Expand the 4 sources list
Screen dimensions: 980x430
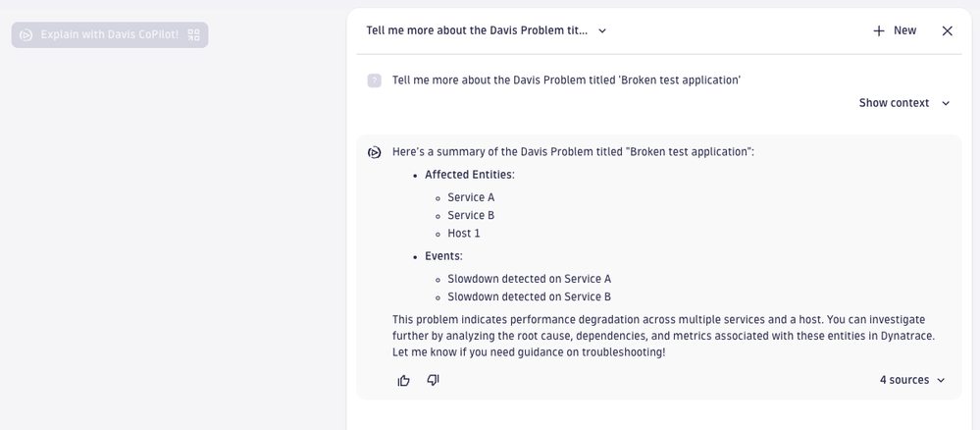[912, 380]
